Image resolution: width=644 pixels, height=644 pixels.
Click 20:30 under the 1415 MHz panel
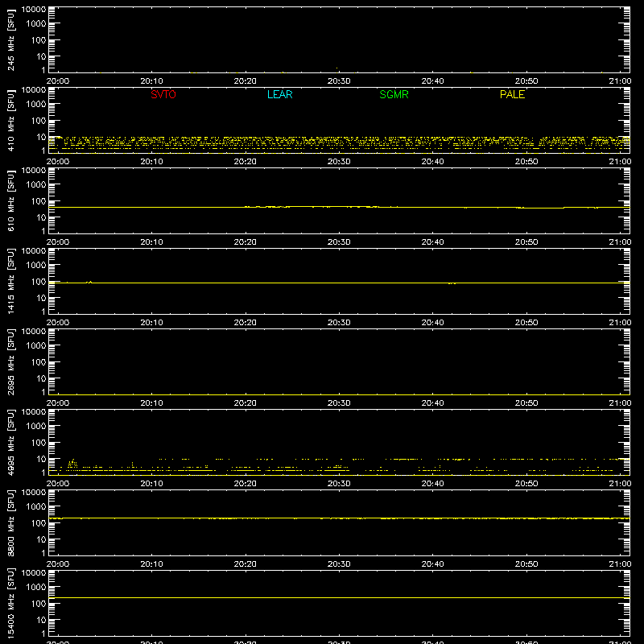339,323
